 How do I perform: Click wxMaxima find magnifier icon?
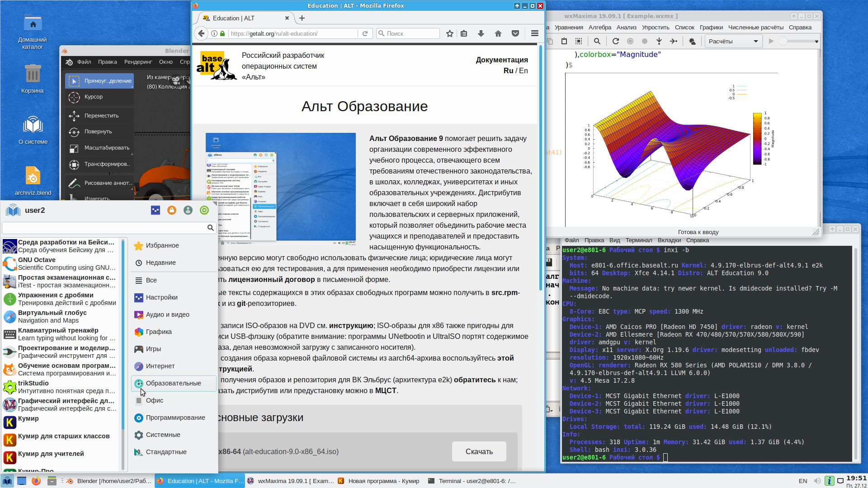597,41
